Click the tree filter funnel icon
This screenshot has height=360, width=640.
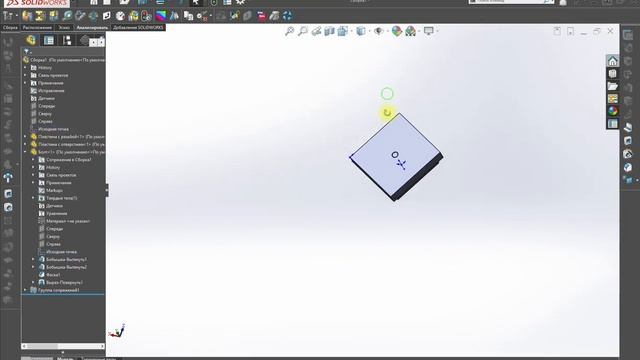[26, 51]
